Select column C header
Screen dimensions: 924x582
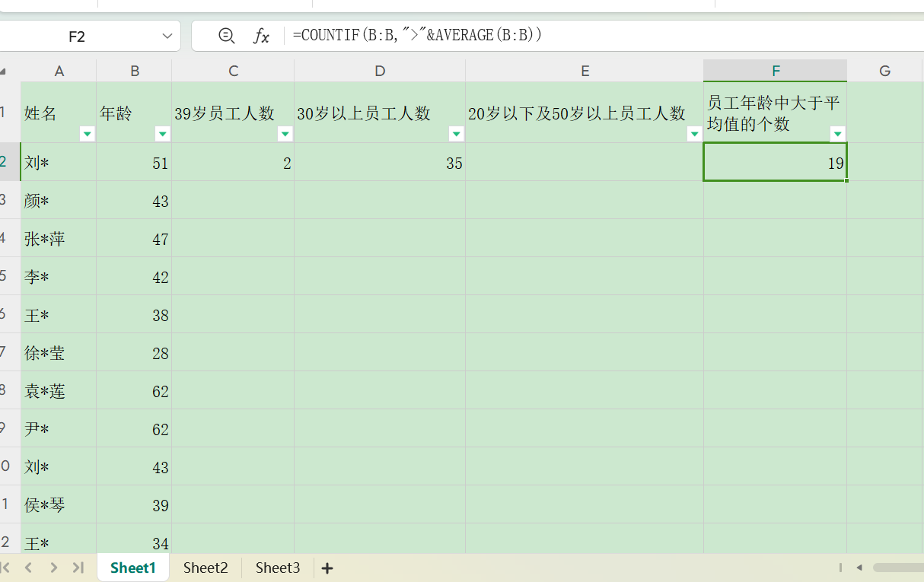pyautogui.click(x=233, y=71)
